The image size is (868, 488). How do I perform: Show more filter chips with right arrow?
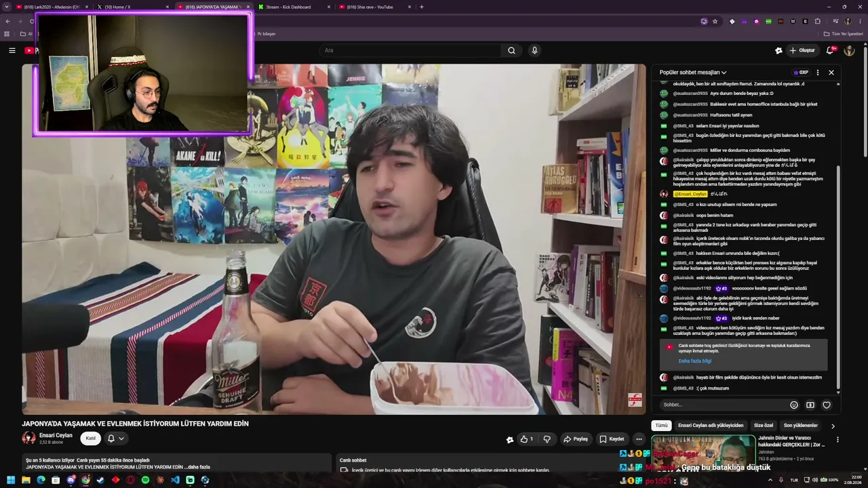click(833, 426)
